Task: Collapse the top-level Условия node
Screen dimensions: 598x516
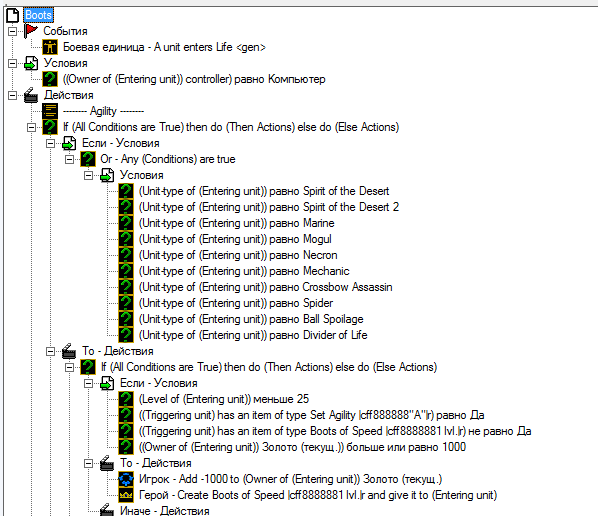Action: click(x=12, y=63)
